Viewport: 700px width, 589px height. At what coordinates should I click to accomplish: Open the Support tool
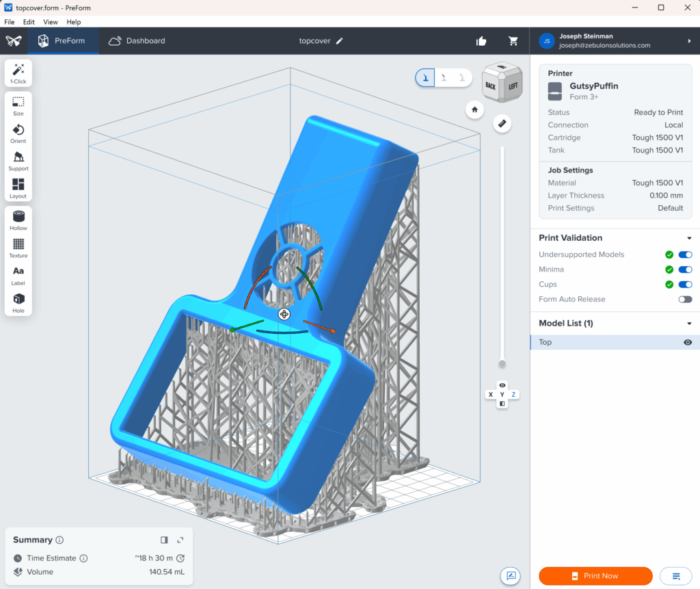click(18, 160)
